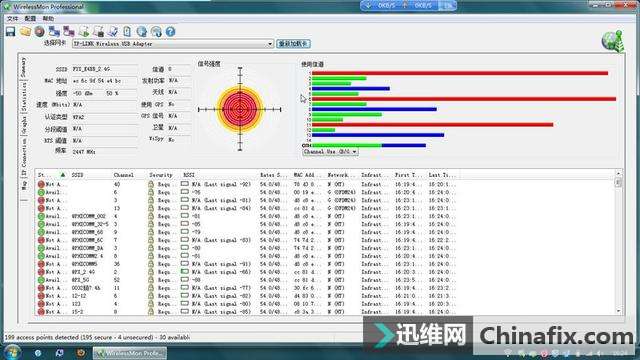Expand the Channel Use B/G dropdown

330,151
